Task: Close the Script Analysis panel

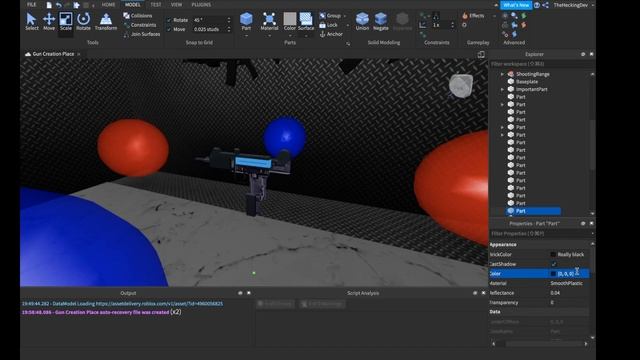Action: pos(484,293)
